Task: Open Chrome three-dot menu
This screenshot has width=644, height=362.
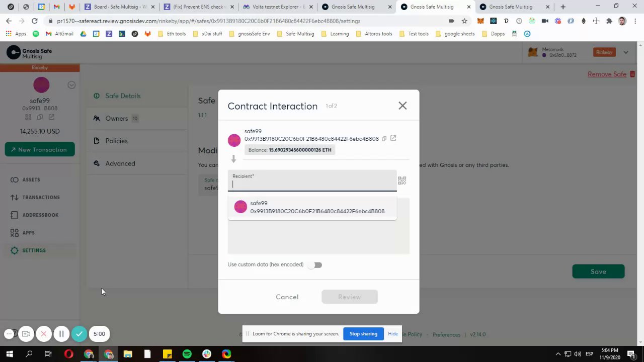Action: tap(635, 21)
